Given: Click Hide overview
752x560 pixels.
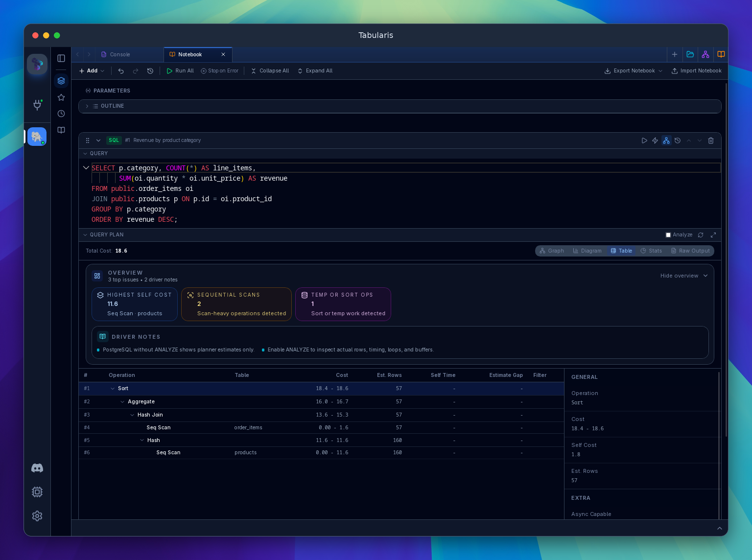Looking at the screenshot, I should [684, 276].
